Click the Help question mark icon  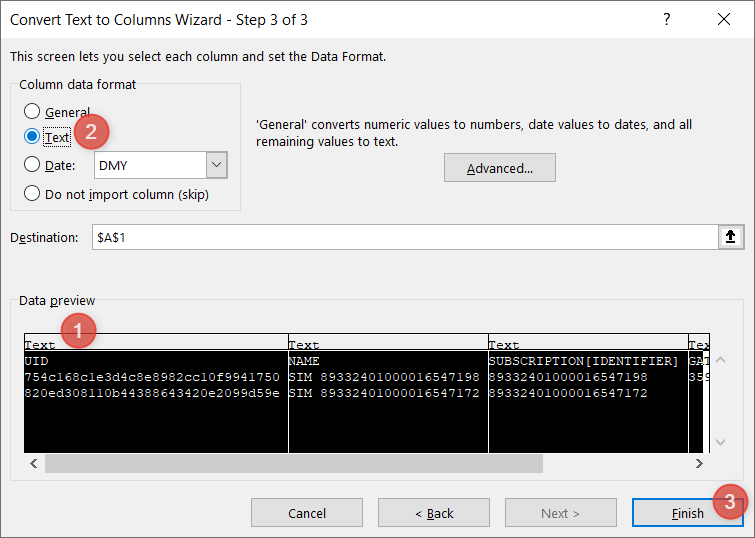(x=667, y=19)
